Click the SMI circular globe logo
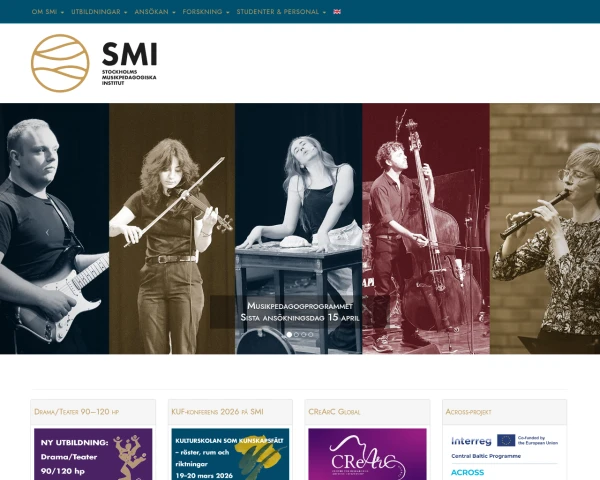The width and height of the screenshot is (600, 480). pyautogui.click(x=60, y=63)
